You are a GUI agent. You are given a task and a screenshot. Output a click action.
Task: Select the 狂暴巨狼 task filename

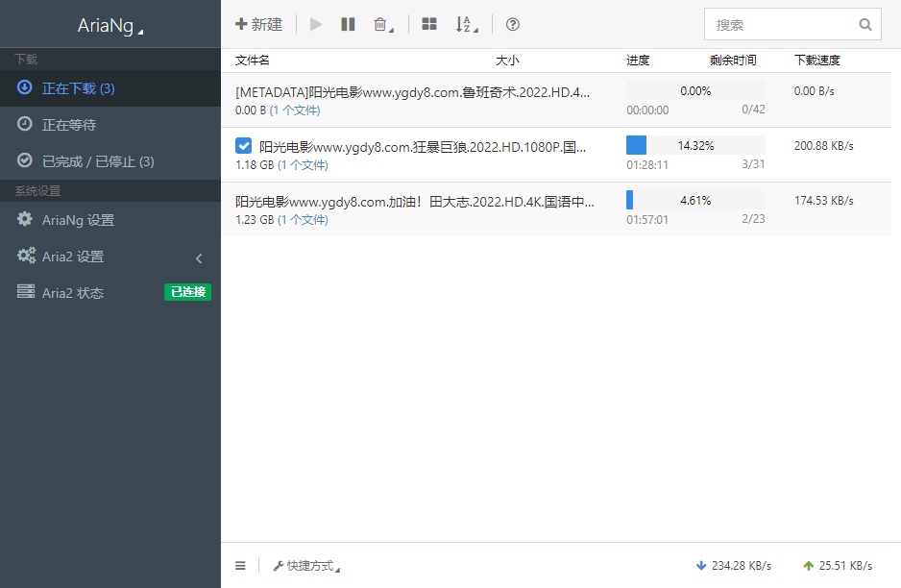pos(423,147)
